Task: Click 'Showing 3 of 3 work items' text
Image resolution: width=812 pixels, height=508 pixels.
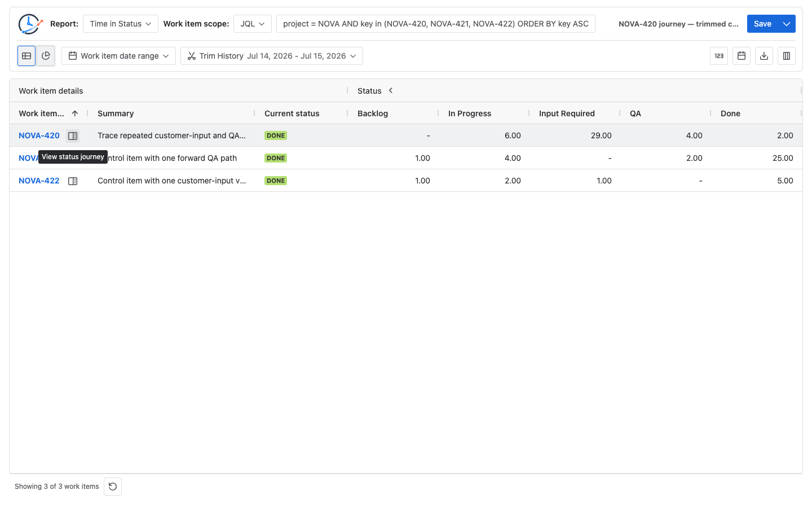Action: click(57, 487)
